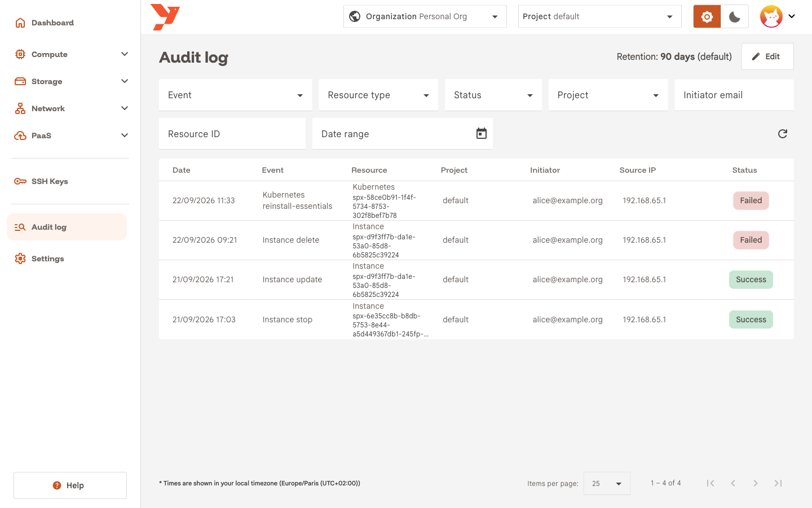The width and height of the screenshot is (812, 508).
Task: Open the Event filter dropdown
Action: (x=236, y=95)
